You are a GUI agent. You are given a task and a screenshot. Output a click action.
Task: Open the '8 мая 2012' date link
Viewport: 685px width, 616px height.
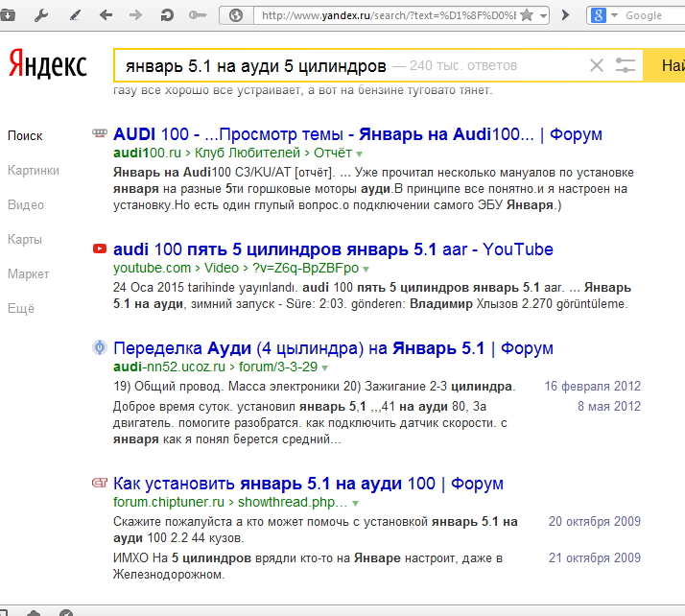click(x=609, y=406)
